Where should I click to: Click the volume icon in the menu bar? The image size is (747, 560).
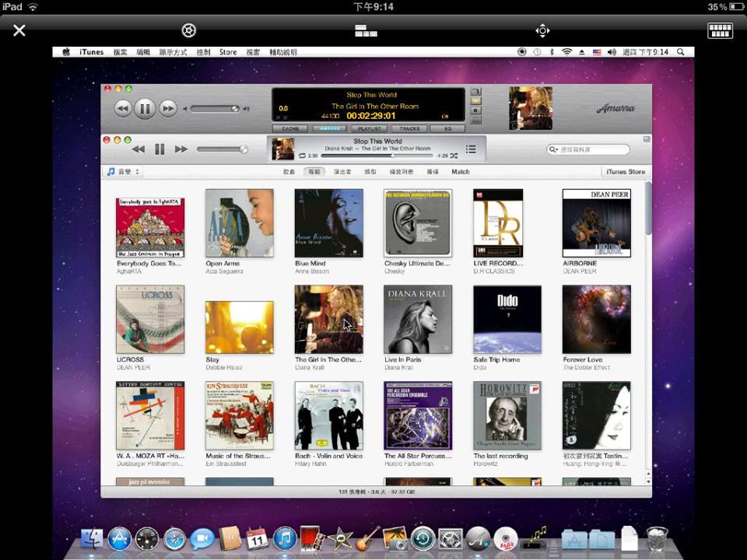tap(612, 52)
